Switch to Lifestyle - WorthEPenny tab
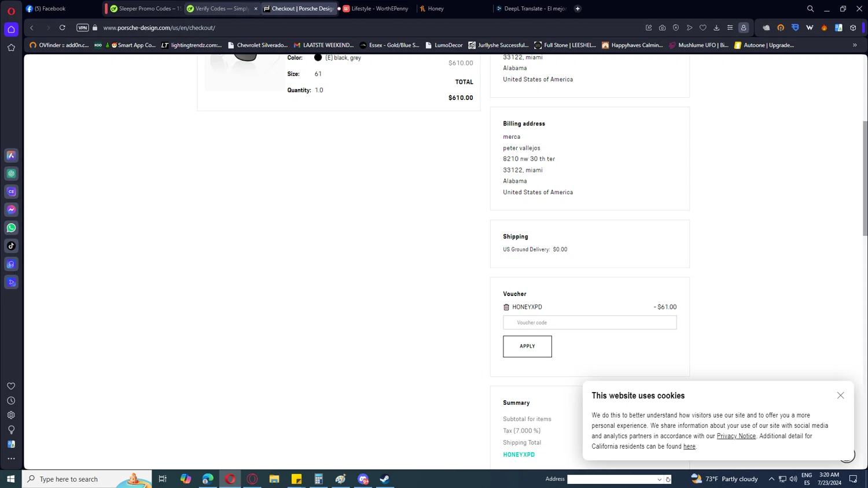The height and width of the screenshot is (488, 868). pos(377,9)
